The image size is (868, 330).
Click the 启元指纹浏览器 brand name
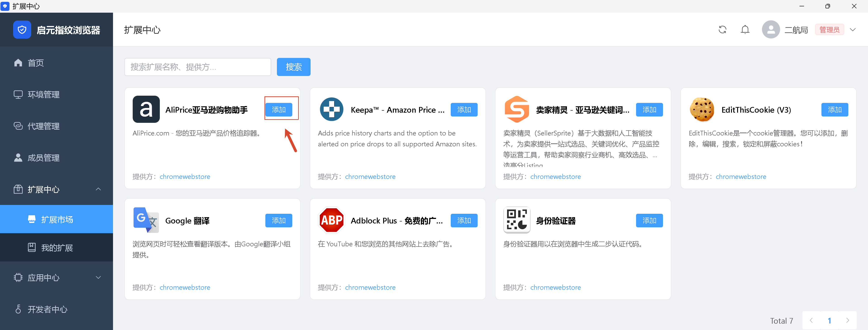(x=68, y=30)
